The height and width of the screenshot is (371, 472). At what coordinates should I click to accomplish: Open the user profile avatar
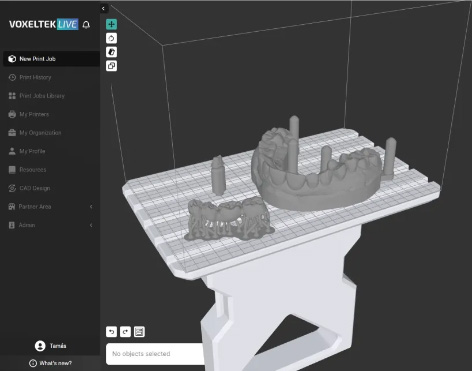point(40,346)
